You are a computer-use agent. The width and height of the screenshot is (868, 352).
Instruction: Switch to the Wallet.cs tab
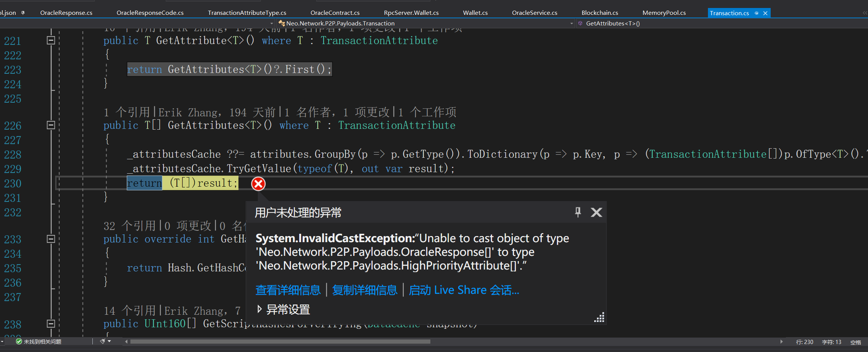click(475, 13)
